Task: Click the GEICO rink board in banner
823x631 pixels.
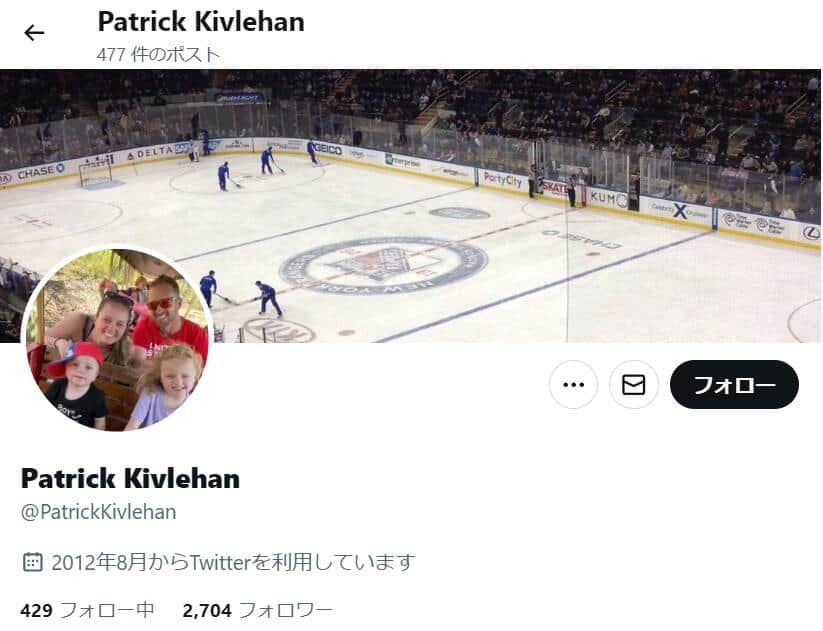Action: tap(328, 150)
